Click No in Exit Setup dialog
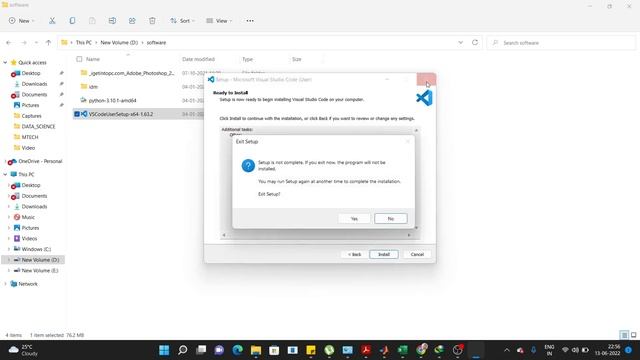Screen dimensions: 640x360 [x=391, y=218]
